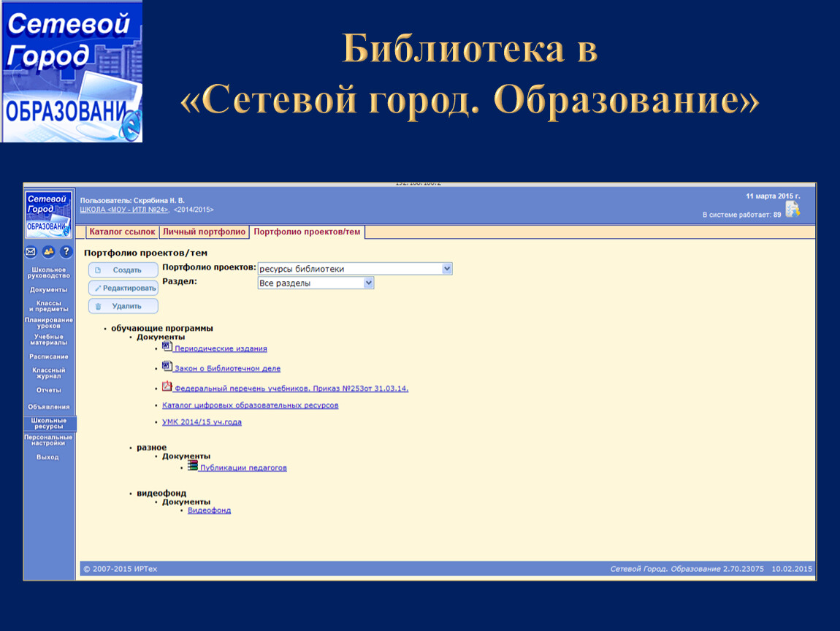Switch to the Личный портфолио tab
Viewport: 840px width, 631px height.
[204, 232]
